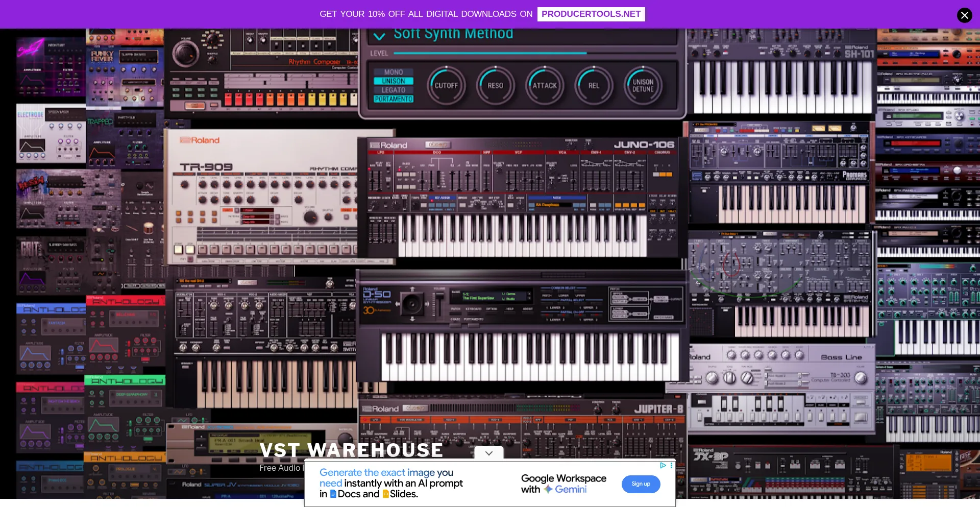The width and height of the screenshot is (980, 507).
Task: Collapse the ad with the chevron tab
Action: coord(488,453)
